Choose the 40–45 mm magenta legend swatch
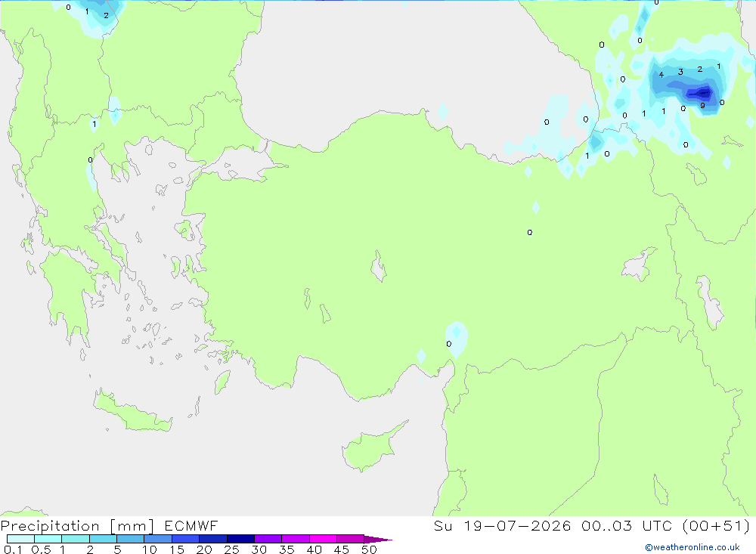This screenshot has width=756, height=554. [x=323, y=539]
